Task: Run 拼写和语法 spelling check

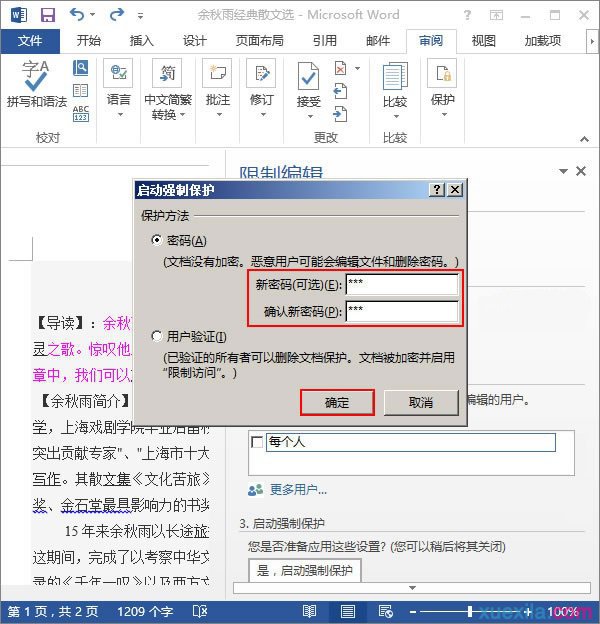Action: pyautogui.click(x=37, y=84)
